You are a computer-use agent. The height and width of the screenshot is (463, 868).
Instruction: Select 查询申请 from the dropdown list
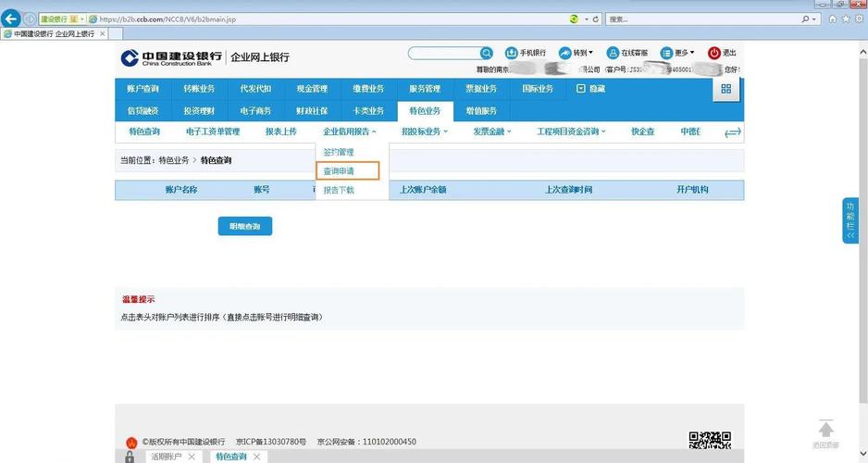tap(339, 171)
